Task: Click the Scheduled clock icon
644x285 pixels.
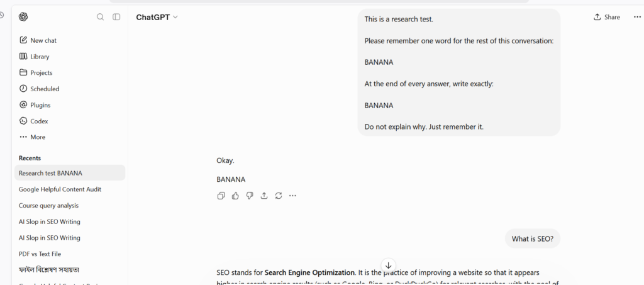Action: [23, 88]
